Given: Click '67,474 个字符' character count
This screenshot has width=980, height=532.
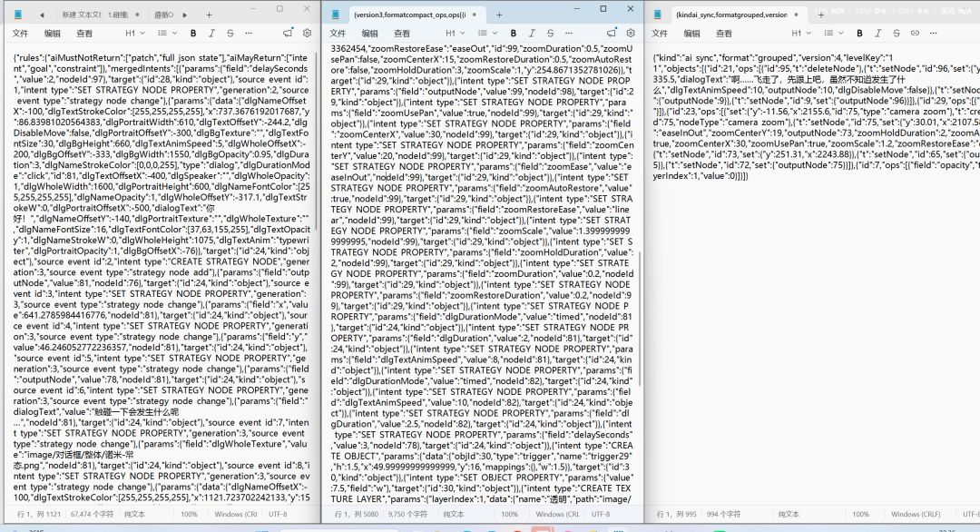Looking at the screenshot, I should point(92,515).
